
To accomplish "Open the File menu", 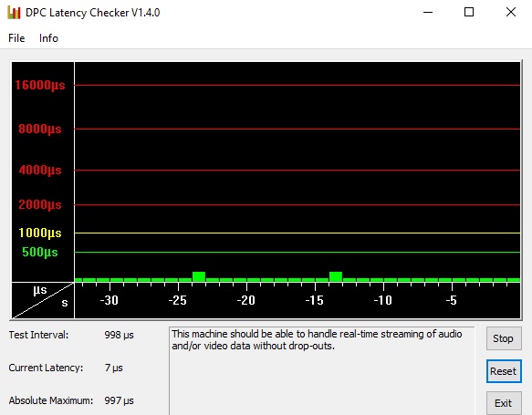I will tap(16, 38).
